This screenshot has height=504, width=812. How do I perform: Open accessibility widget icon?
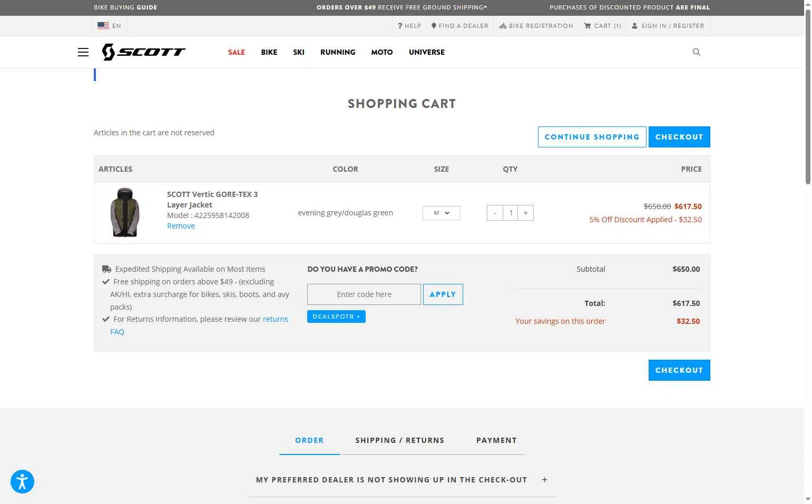[x=22, y=481]
